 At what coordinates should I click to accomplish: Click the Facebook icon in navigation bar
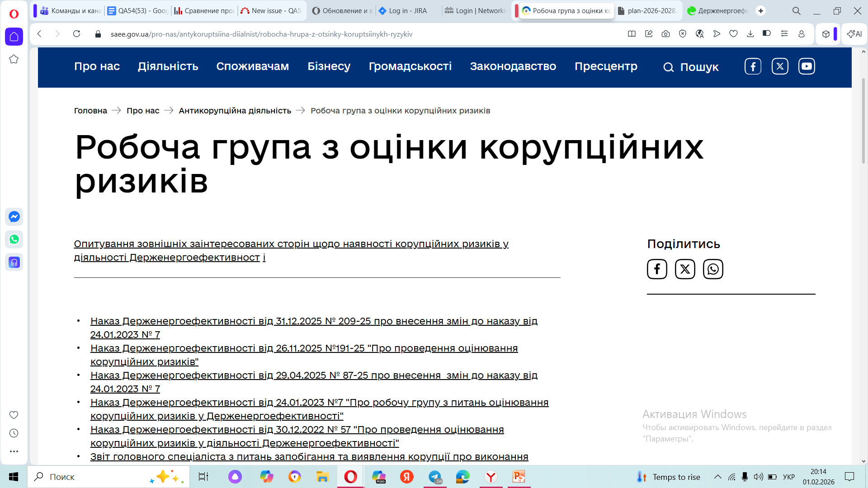(753, 66)
